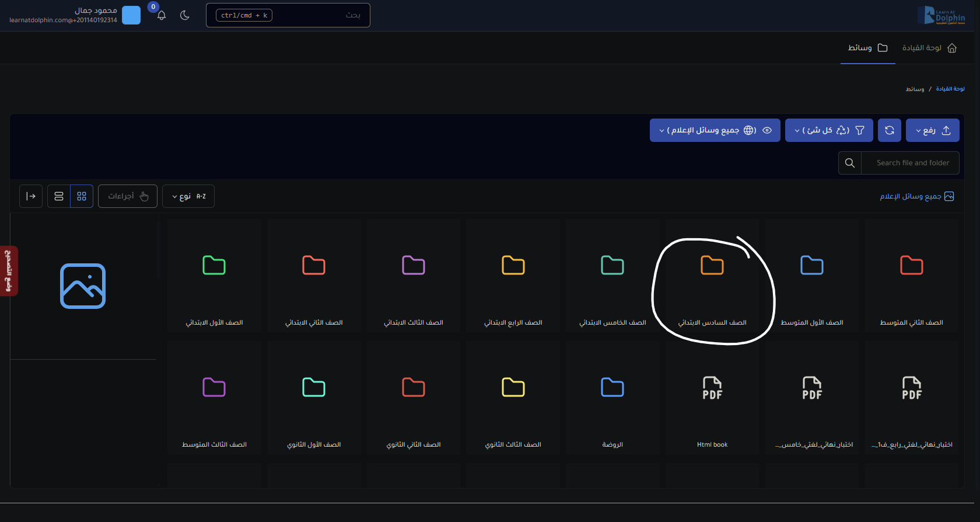Open the وسائط tab

[867, 48]
